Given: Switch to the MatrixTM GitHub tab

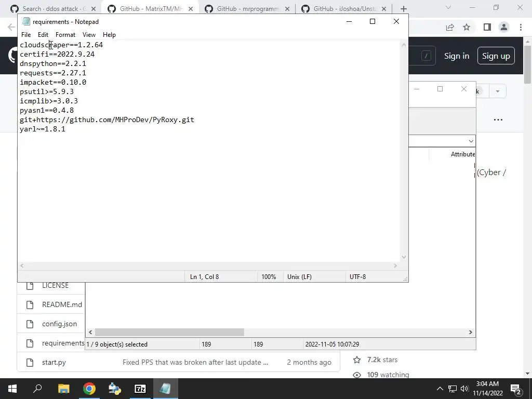Looking at the screenshot, I should 151,9.
